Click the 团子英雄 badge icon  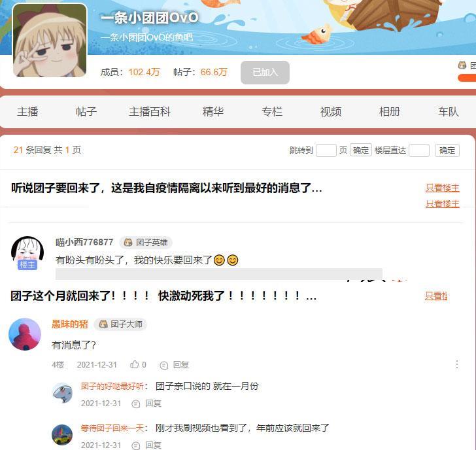click(128, 242)
